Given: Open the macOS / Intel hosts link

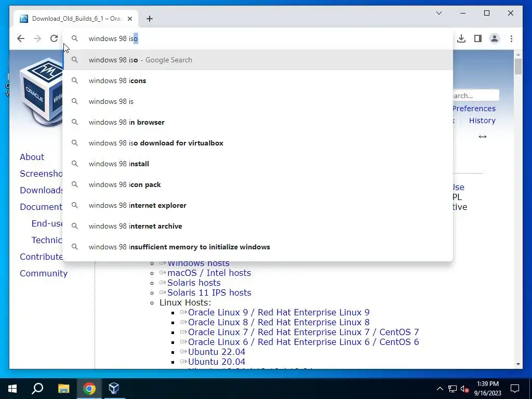Looking at the screenshot, I should [x=209, y=273].
